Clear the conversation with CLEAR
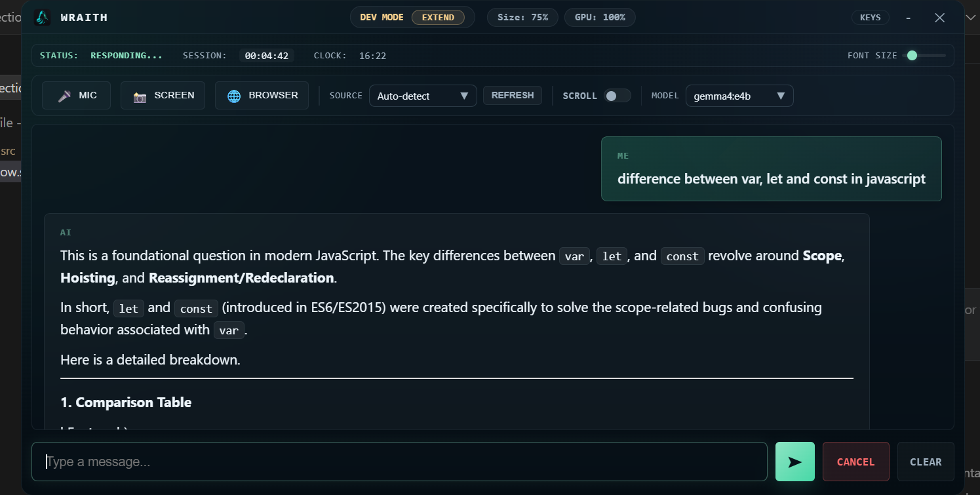Screen dimensions: 980x495 [926, 461]
